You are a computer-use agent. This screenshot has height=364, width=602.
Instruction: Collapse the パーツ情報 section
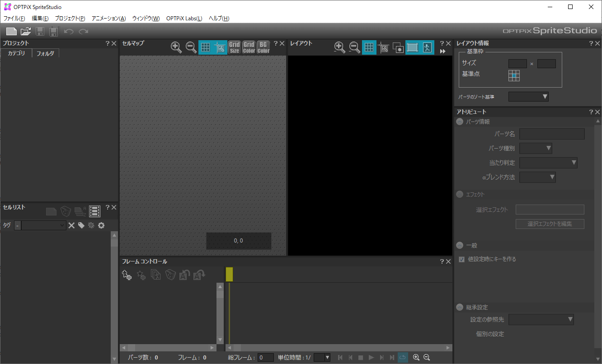click(x=460, y=121)
